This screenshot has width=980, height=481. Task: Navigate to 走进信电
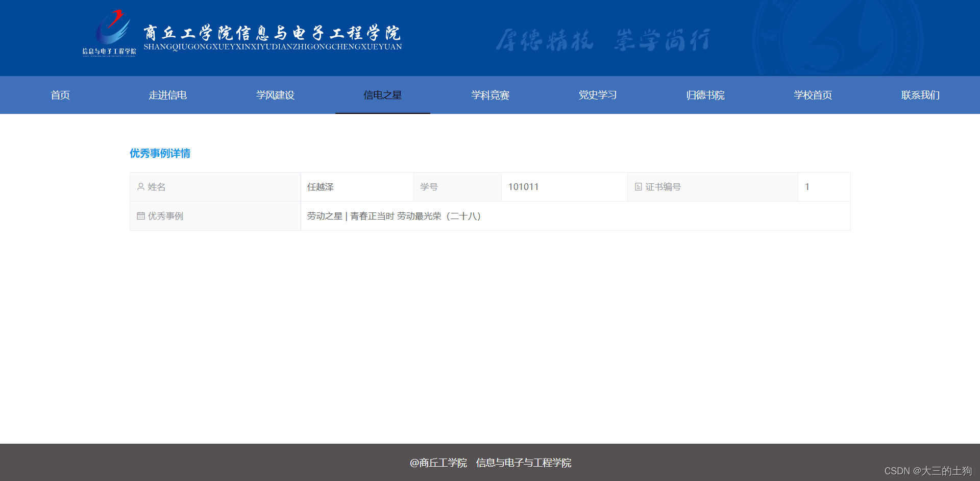click(167, 95)
